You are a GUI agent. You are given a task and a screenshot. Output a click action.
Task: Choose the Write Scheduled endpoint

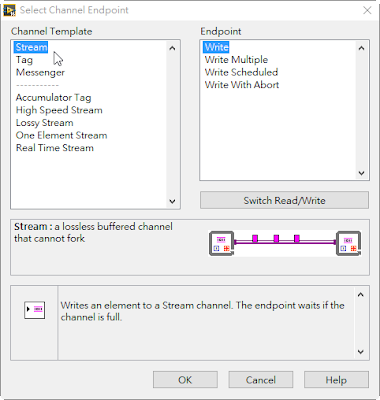point(241,72)
